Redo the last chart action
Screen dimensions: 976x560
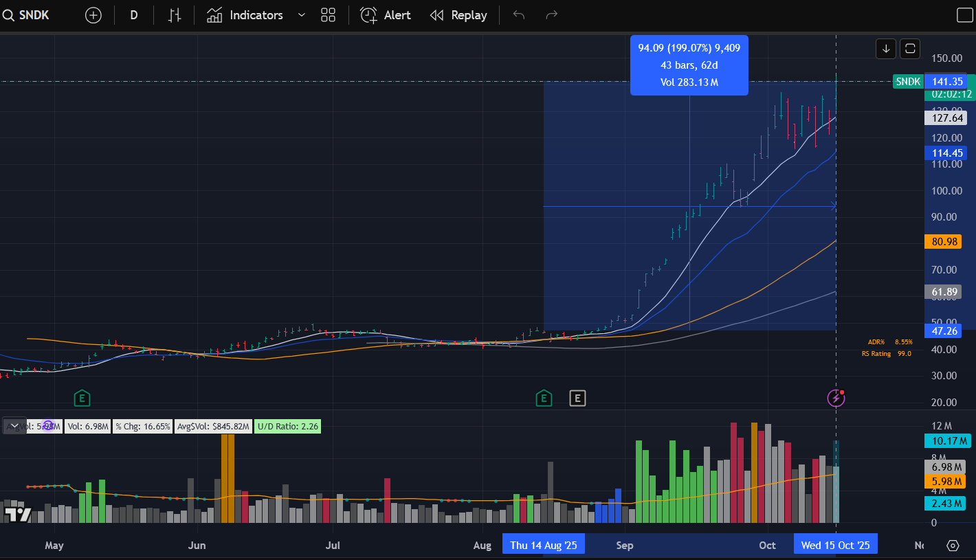(x=551, y=15)
